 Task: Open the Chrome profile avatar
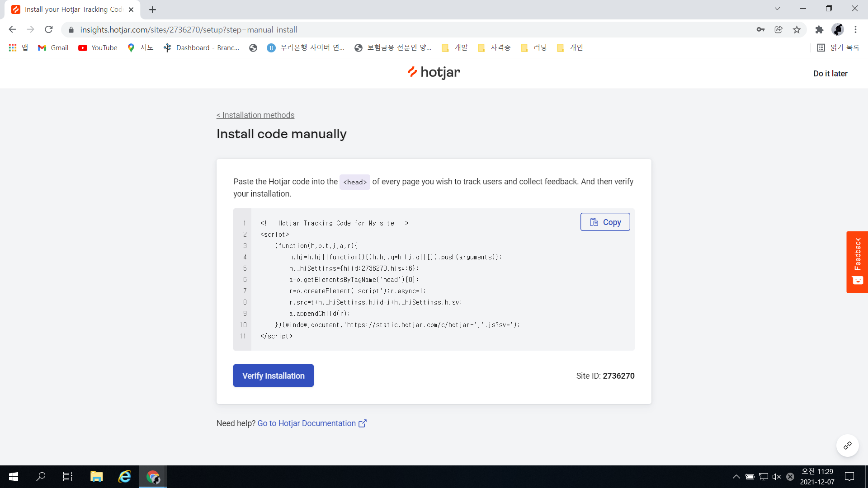tap(838, 30)
